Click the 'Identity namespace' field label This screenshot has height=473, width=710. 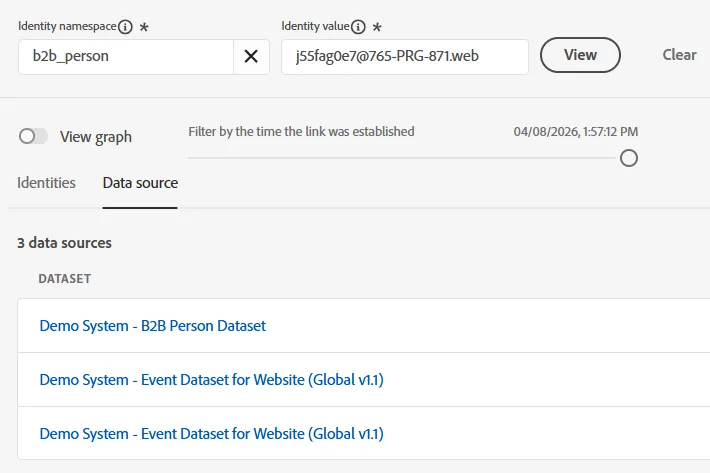point(67,26)
